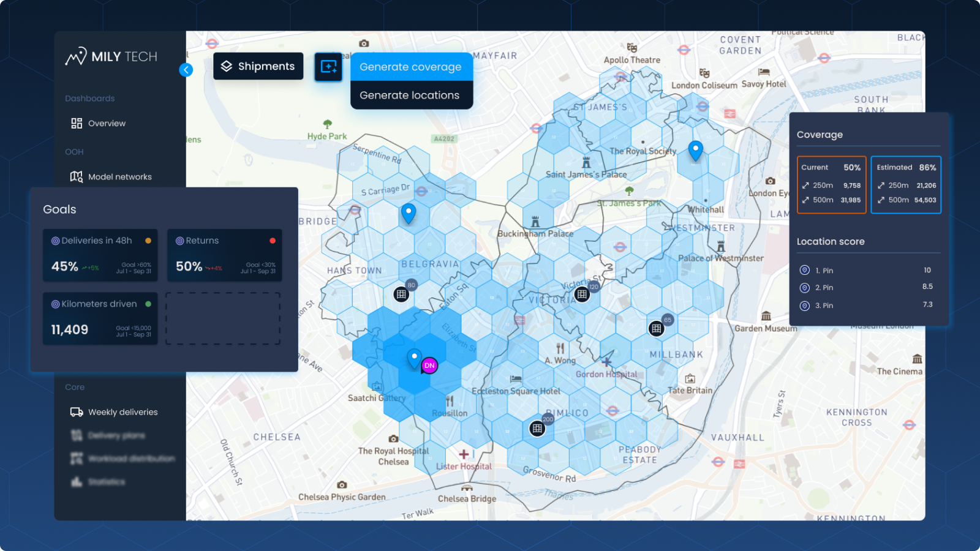Select the Current coverage card
This screenshot has width=980, height=551.
pyautogui.click(x=831, y=184)
